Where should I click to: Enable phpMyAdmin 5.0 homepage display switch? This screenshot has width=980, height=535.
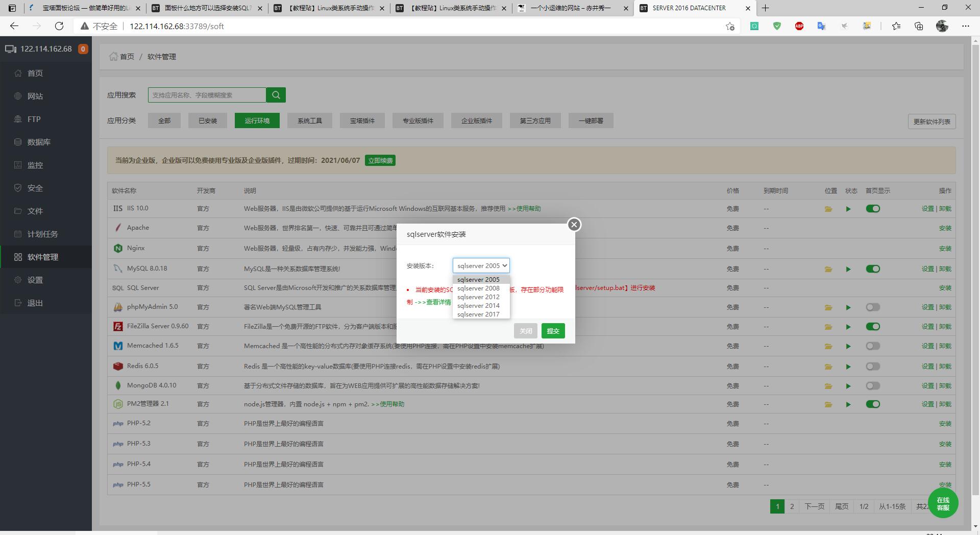pos(873,307)
